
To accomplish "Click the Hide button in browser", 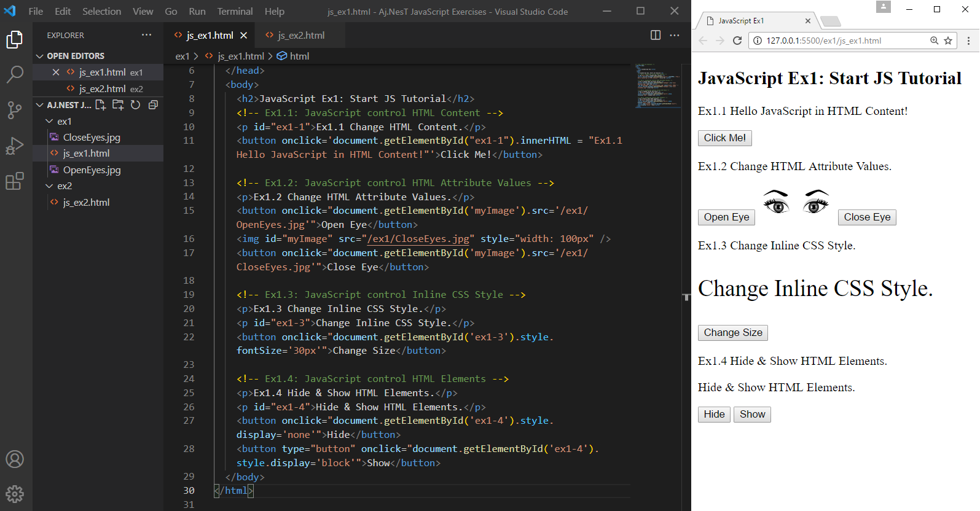I will (x=713, y=415).
